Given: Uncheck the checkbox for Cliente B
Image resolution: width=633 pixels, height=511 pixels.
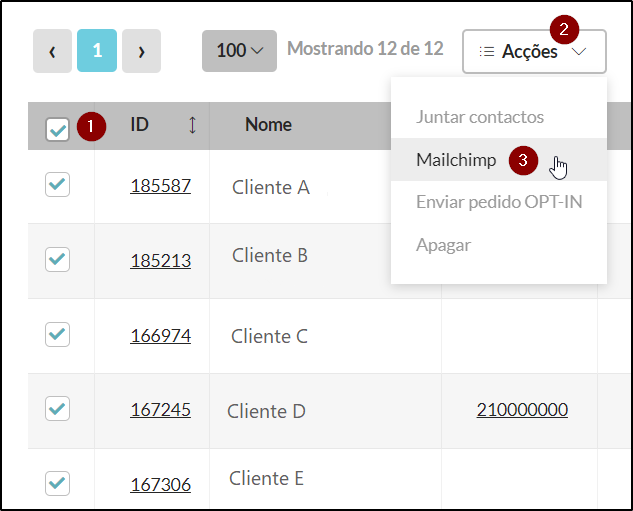Looking at the screenshot, I should (x=57, y=259).
